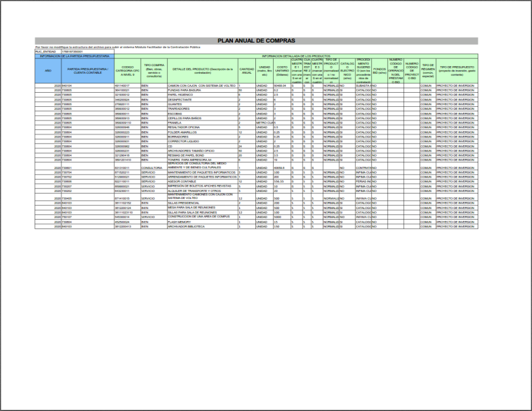Click the 'PAPEL HIGIENICO' cell

(203, 95)
